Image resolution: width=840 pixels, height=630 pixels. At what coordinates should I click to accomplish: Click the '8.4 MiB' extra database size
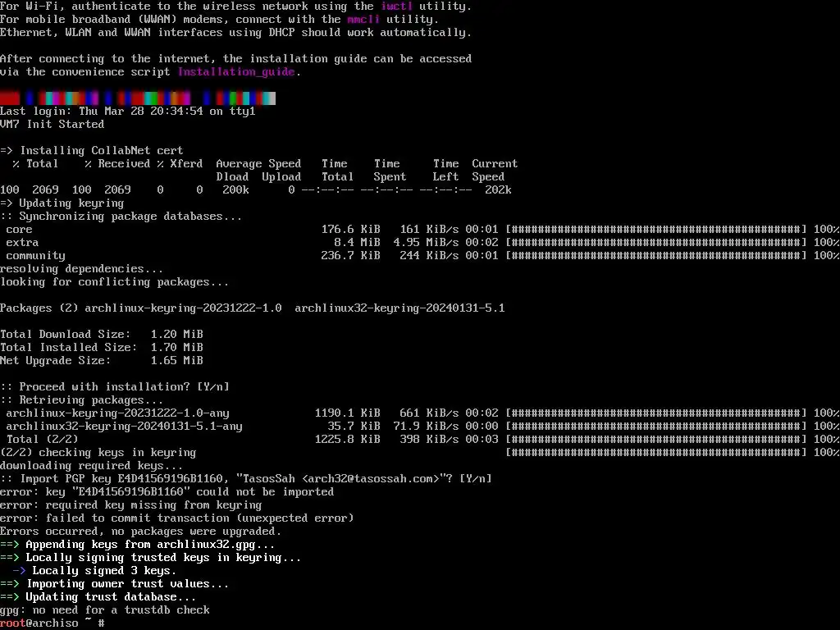pyautogui.click(x=357, y=243)
